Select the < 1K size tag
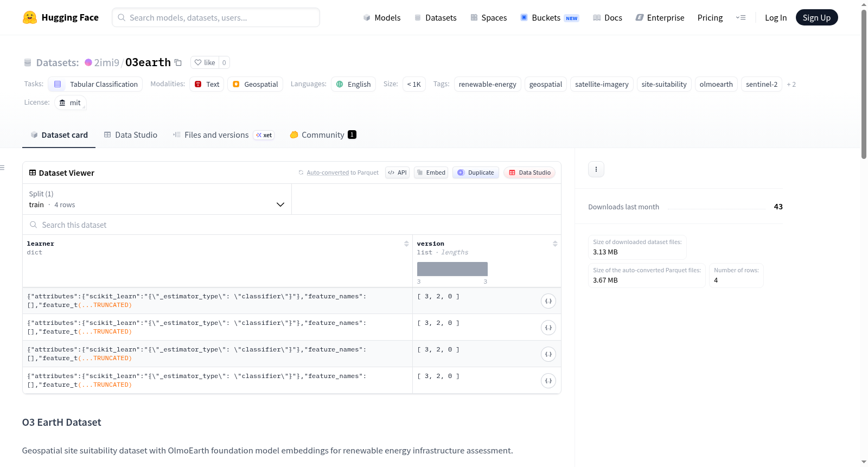The height and width of the screenshot is (467, 868). click(414, 84)
